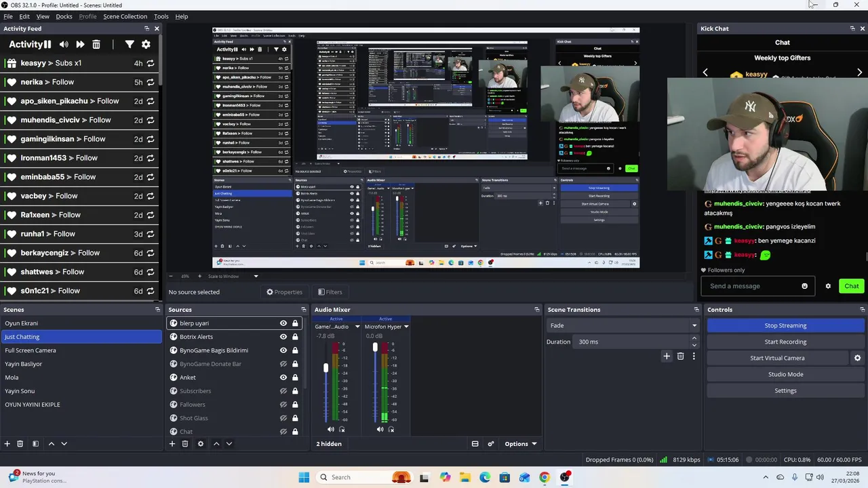Move selected scene down
Image resolution: width=868 pixels, height=488 pixels.
64,444
